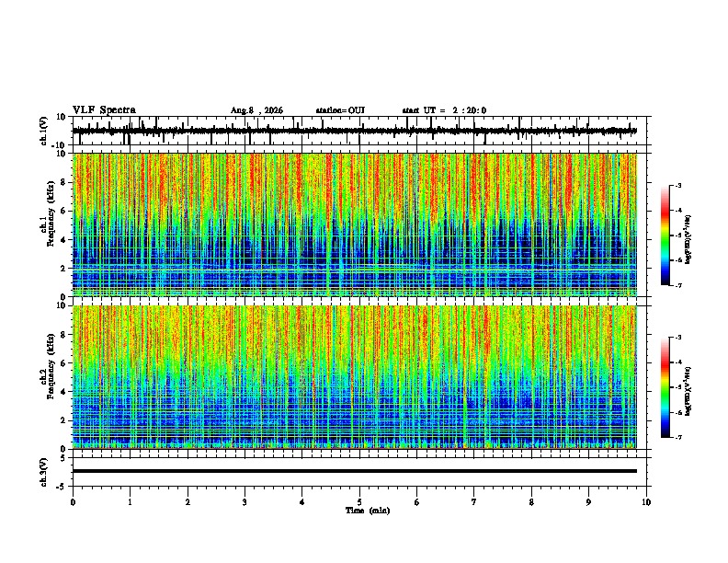Click the "-3" label on ch.1 colorbar
Image resolution: width=728 pixels, height=563 pixels.
(677, 185)
